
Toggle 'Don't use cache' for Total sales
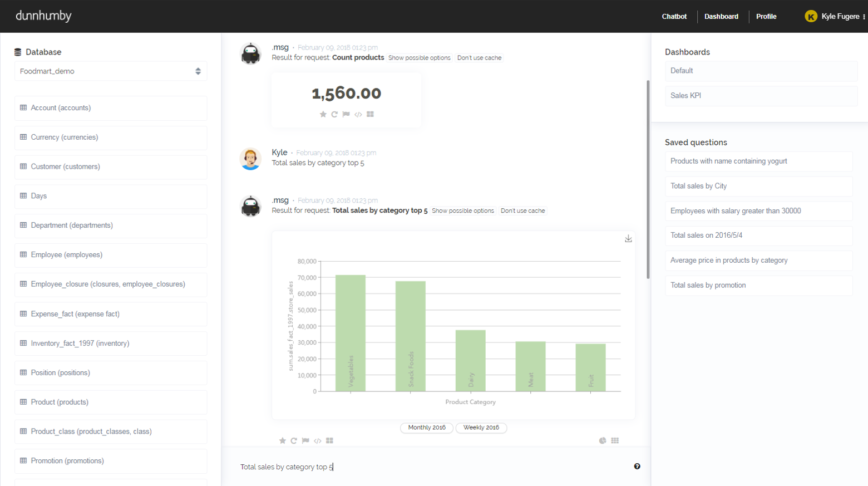pos(522,211)
